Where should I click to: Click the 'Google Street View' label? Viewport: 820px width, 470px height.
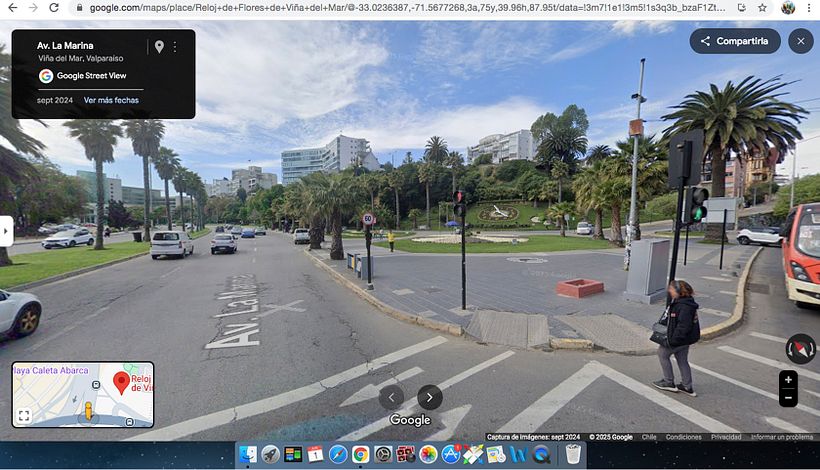92,76
